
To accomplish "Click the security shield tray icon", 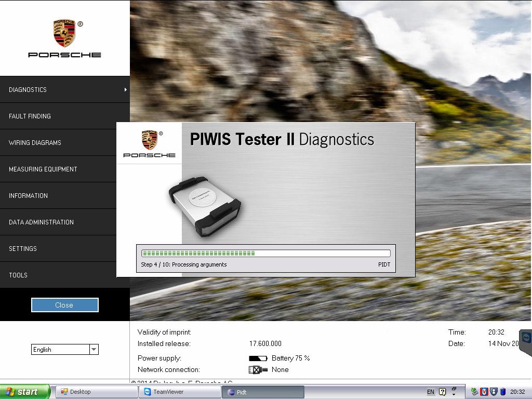I will tap(494, 392).
